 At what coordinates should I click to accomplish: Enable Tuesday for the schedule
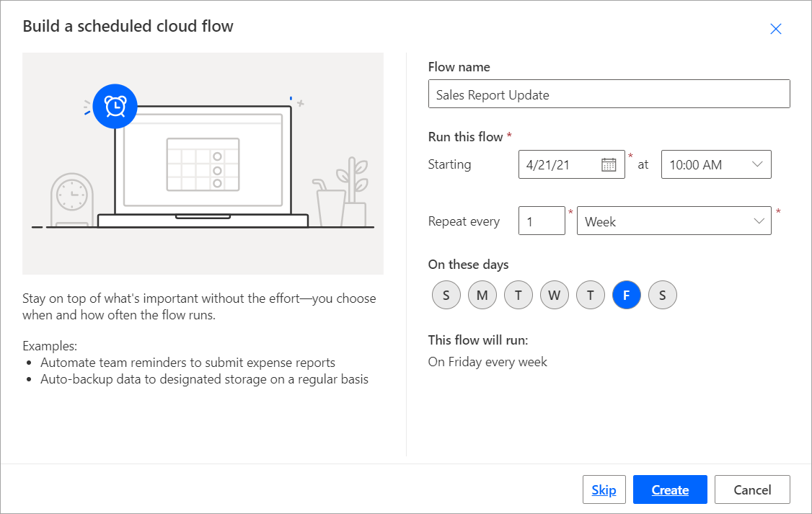518,295
